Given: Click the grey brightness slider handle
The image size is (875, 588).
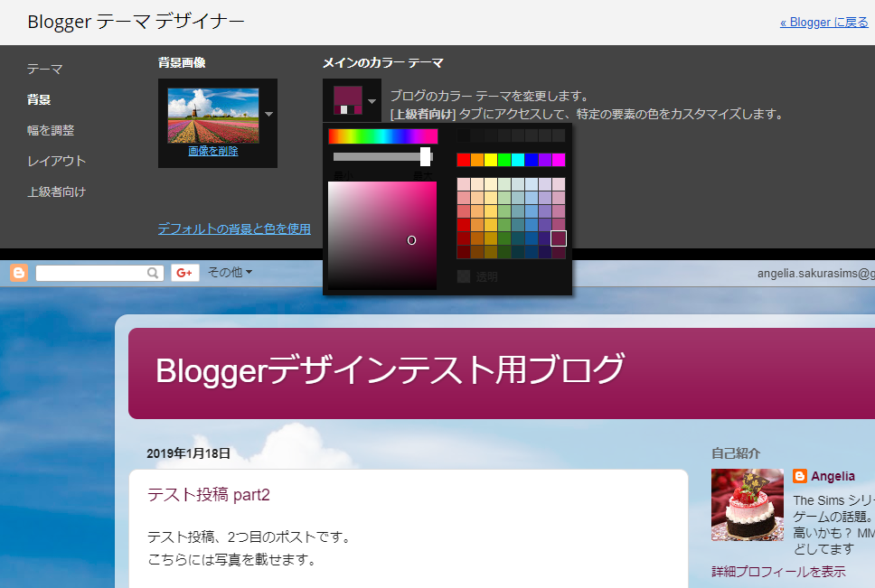Looking at the screenshot, I should tap(425, 156).
